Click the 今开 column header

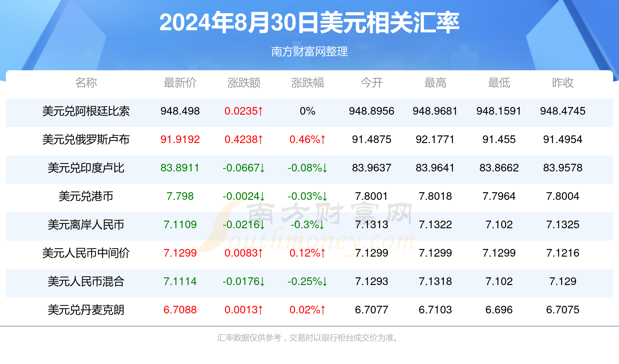tap(372, 83)
